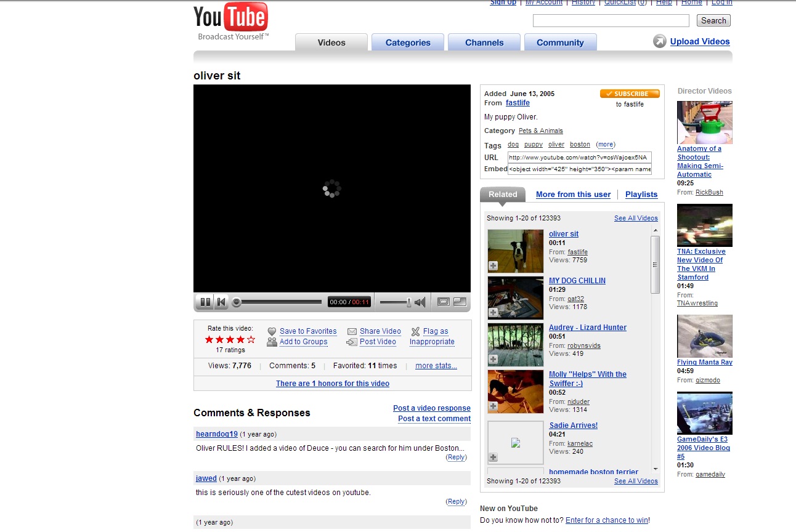The width and height of the screenshot is (796, 532).
Task: Click the arrow icon beside Upload Videos
Action: click(660, 41)
